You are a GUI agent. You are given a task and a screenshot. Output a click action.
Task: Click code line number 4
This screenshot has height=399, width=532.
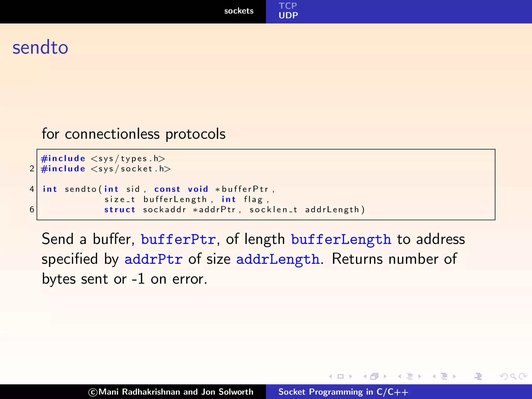click(x=32, y=189)
